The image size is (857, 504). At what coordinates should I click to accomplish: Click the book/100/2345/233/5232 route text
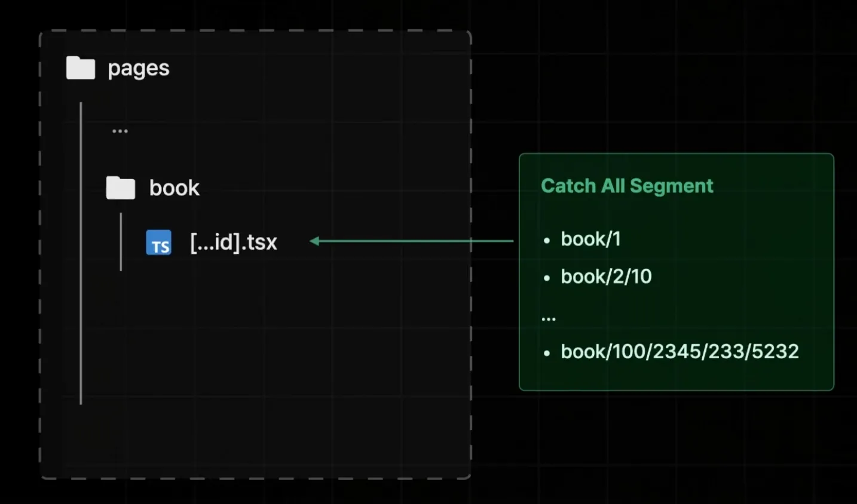pyautogui.click(x=680, y=352)
